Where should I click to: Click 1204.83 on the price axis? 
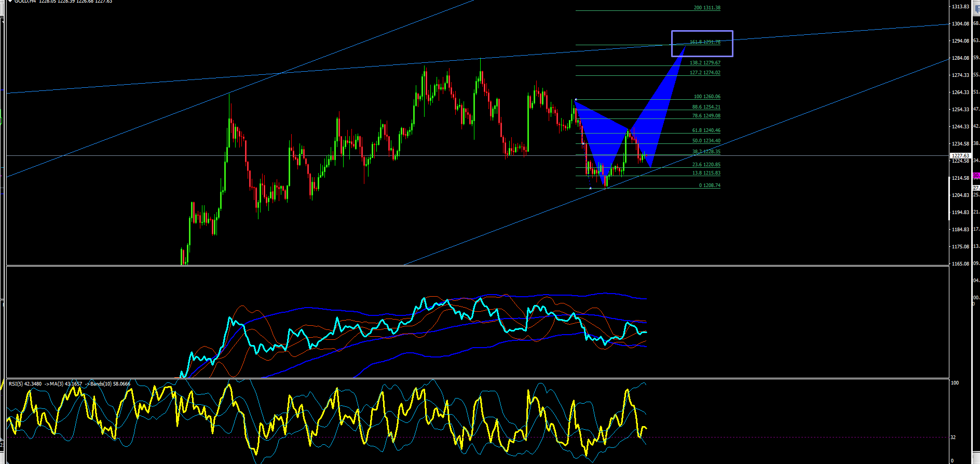click(960, 195)
